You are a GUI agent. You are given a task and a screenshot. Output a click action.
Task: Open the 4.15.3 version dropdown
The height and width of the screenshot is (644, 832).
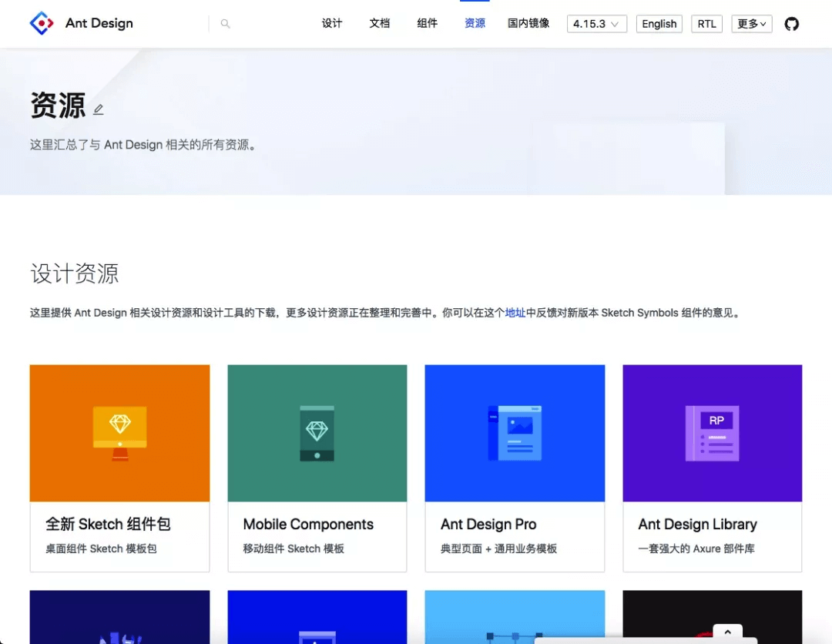click(597, 24)
